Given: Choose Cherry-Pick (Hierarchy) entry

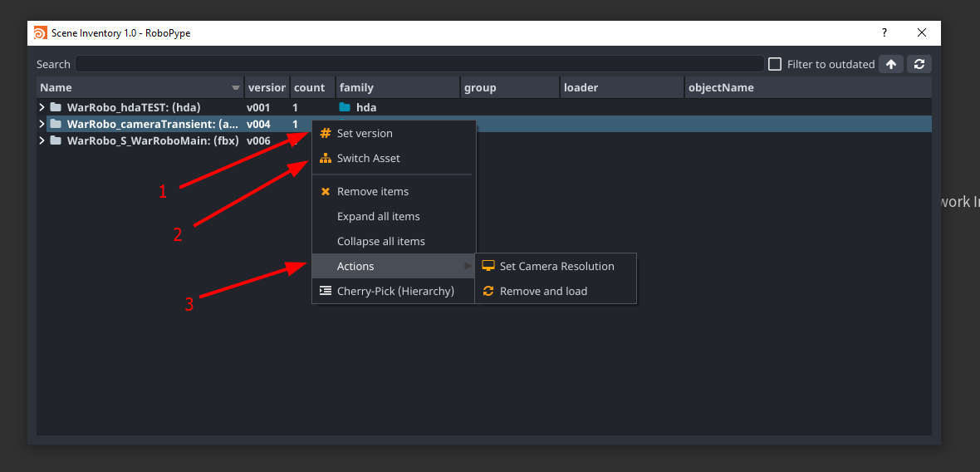Looking at the screenshot, I should tap(394, 292).
